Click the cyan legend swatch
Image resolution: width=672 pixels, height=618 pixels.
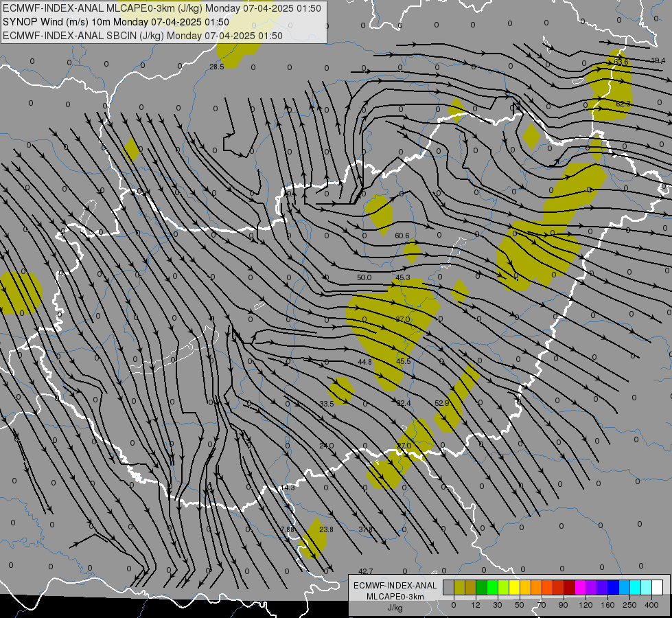click(x=636, y=588)
